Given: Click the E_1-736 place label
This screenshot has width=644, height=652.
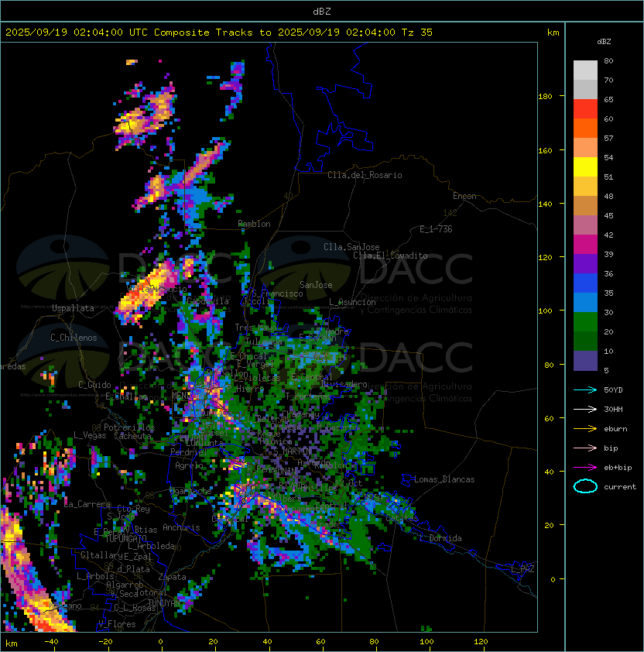Looking at the screenshot, I should pyautogui.click(x=436, y=229).
